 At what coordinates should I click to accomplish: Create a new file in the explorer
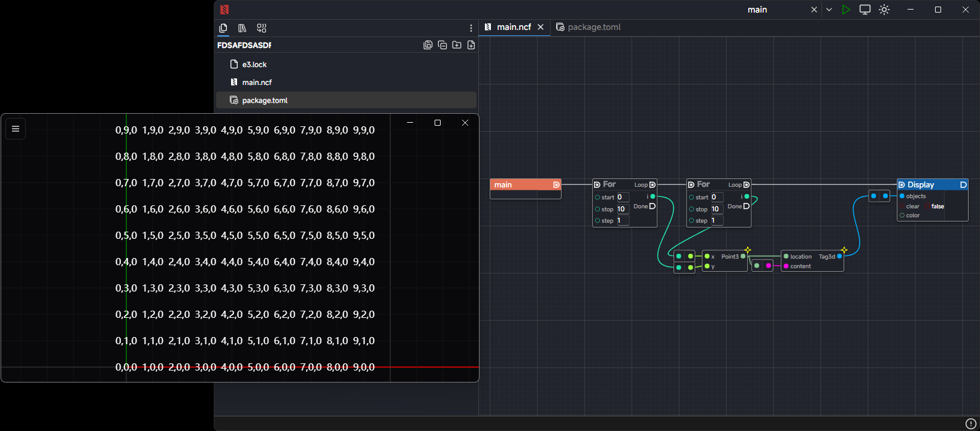(x=471, y=45)
